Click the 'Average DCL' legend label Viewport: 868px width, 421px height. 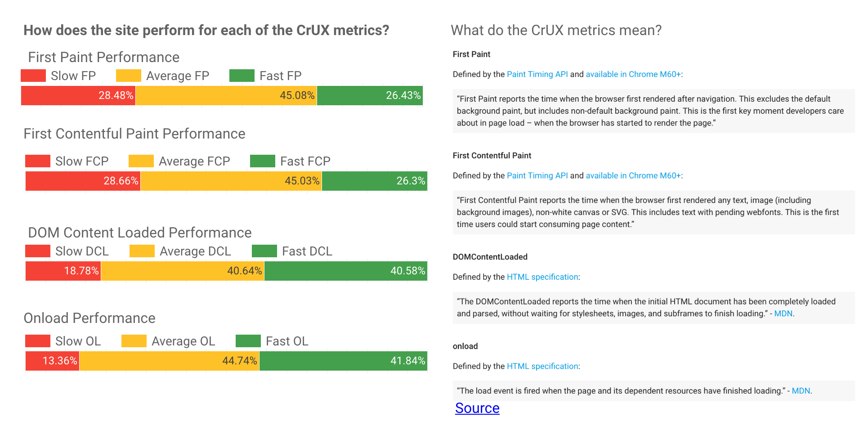[195, 251]
